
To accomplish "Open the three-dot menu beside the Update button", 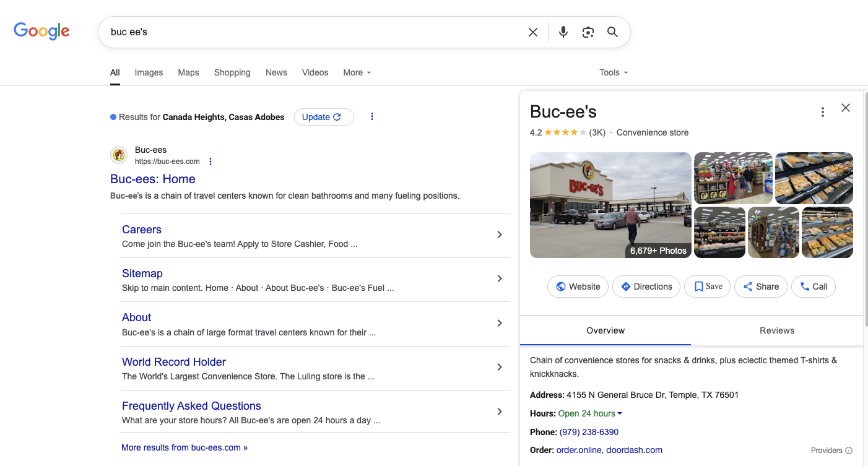I will (x=371, y=116).
